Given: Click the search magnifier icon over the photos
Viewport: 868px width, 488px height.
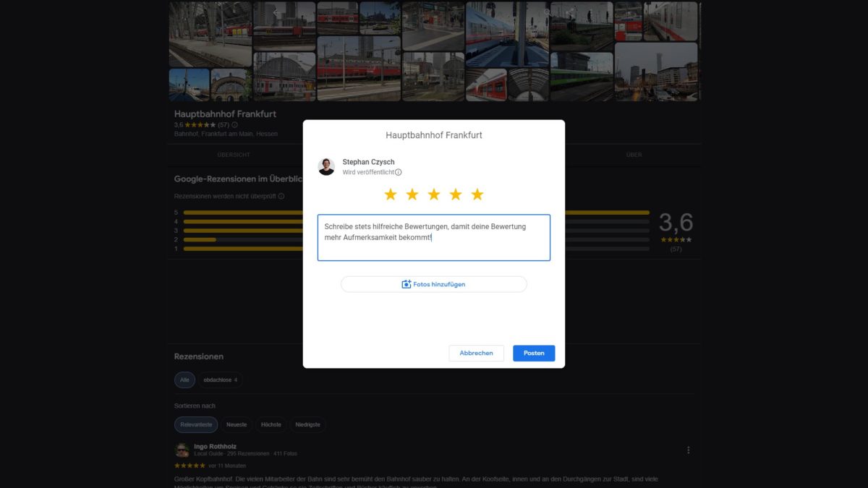Looking at the screenshot, I should pos(548,12).
